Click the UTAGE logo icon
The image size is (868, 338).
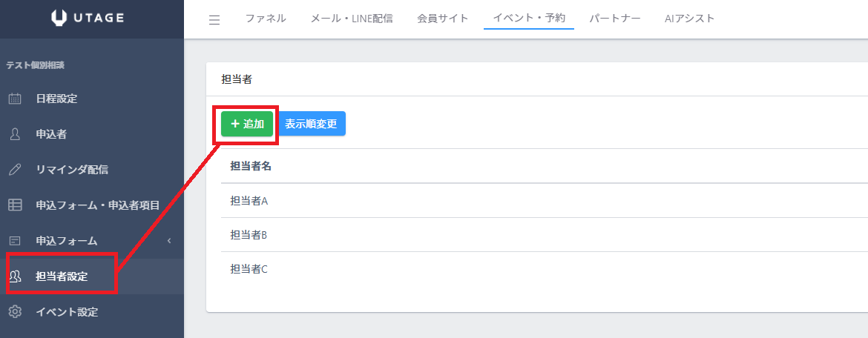[x=59, y=19]
